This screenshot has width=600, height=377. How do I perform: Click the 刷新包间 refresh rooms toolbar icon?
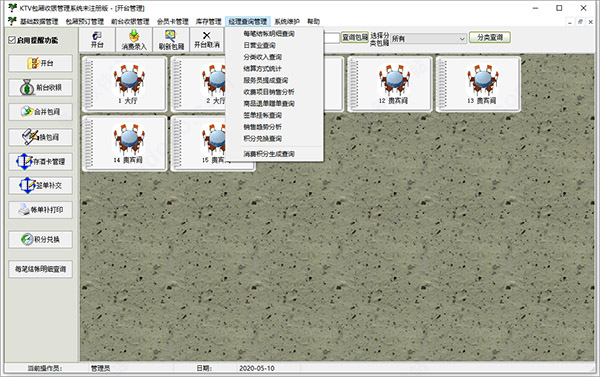[x=171, y=36]
